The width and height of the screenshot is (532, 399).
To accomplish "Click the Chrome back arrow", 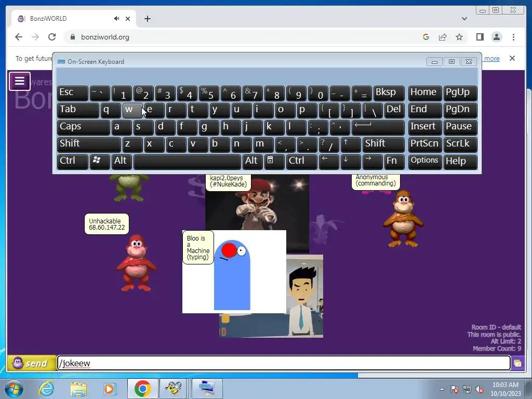I will coord(19,37).
